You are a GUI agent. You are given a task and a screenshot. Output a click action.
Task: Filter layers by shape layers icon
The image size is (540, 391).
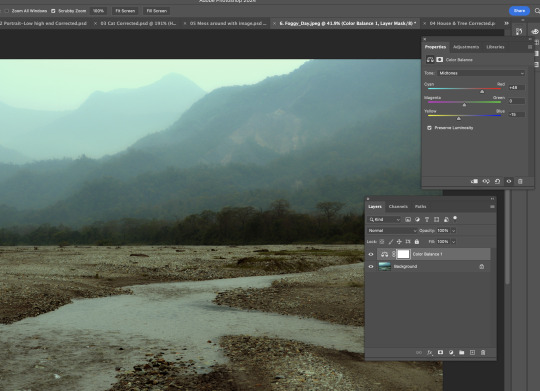click(x=436, y=219)
